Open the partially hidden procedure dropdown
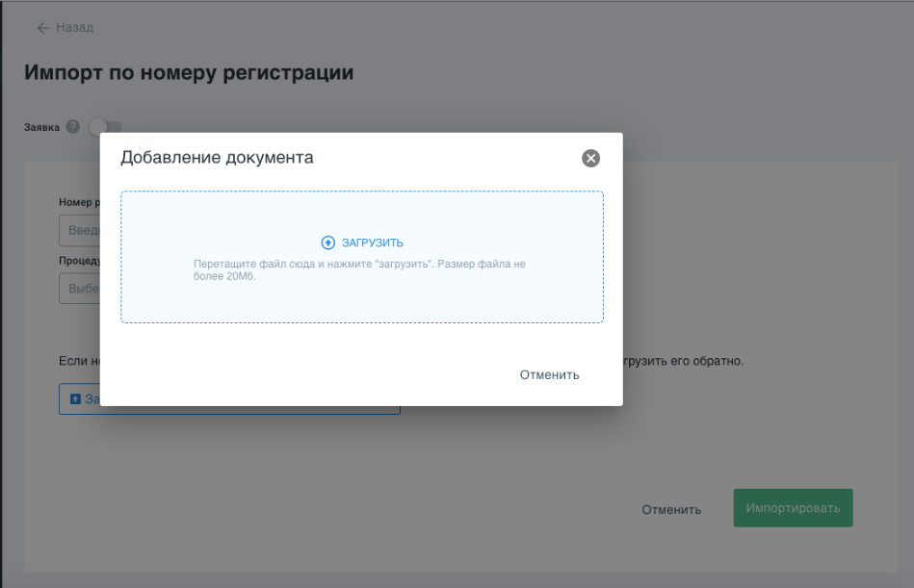The height and width of the screenshot is (588, 914). (x=79, y=289)
